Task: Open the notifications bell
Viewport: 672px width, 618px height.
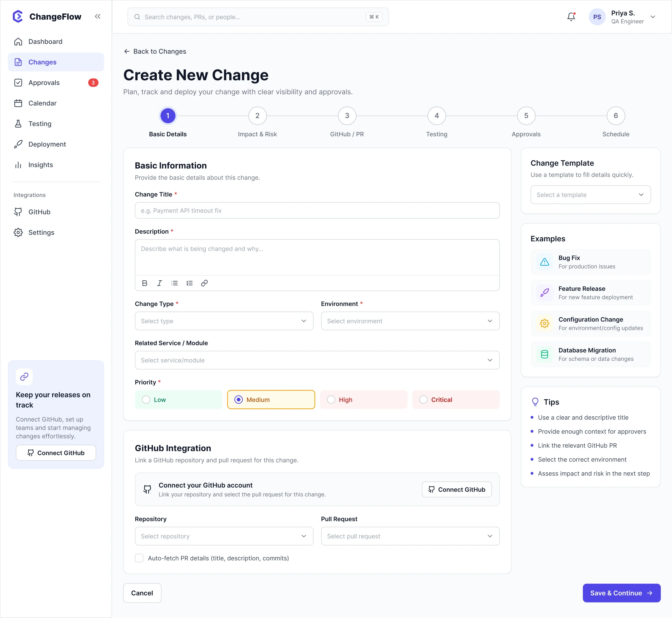Action: 571,17
